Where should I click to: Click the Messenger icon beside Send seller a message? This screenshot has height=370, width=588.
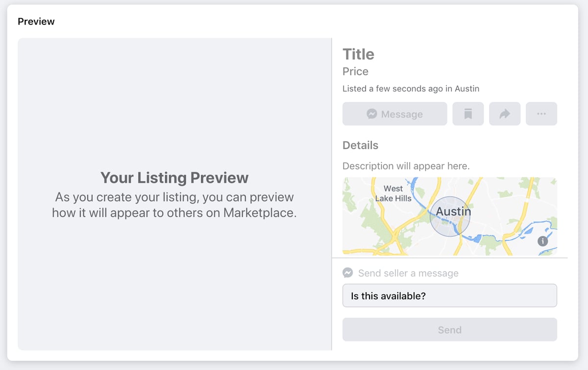(347, 273)
